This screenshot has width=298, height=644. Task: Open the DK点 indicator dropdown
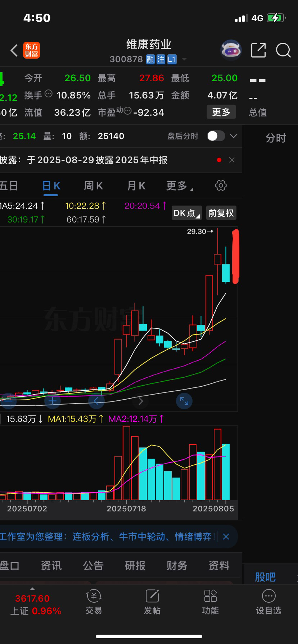(x=186, y=213)
